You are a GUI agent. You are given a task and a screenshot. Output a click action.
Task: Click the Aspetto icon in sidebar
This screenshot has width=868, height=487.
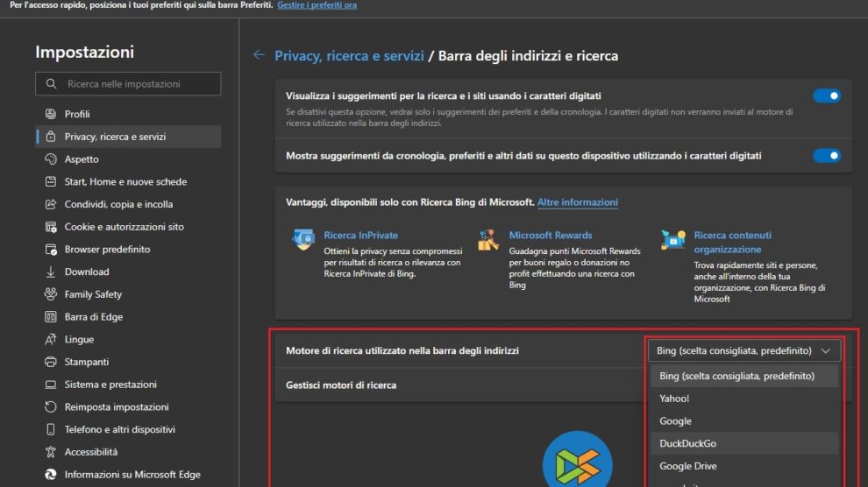tap(50, 159)
